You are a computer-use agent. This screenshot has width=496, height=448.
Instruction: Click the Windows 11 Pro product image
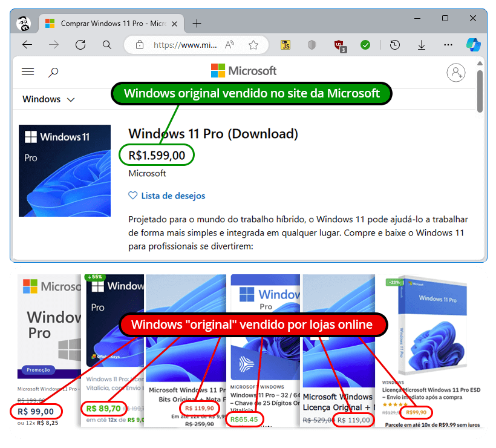65,171
